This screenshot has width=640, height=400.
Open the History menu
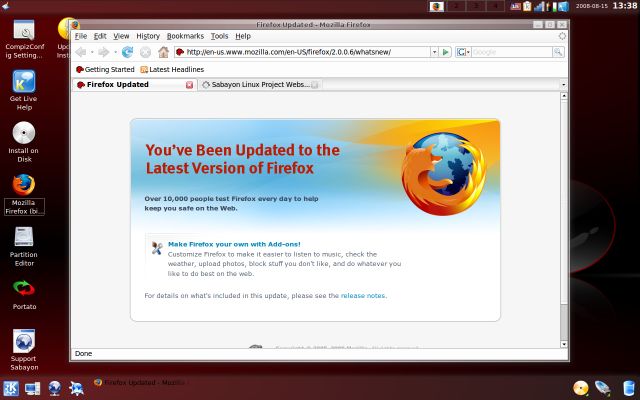click(148, 36)
